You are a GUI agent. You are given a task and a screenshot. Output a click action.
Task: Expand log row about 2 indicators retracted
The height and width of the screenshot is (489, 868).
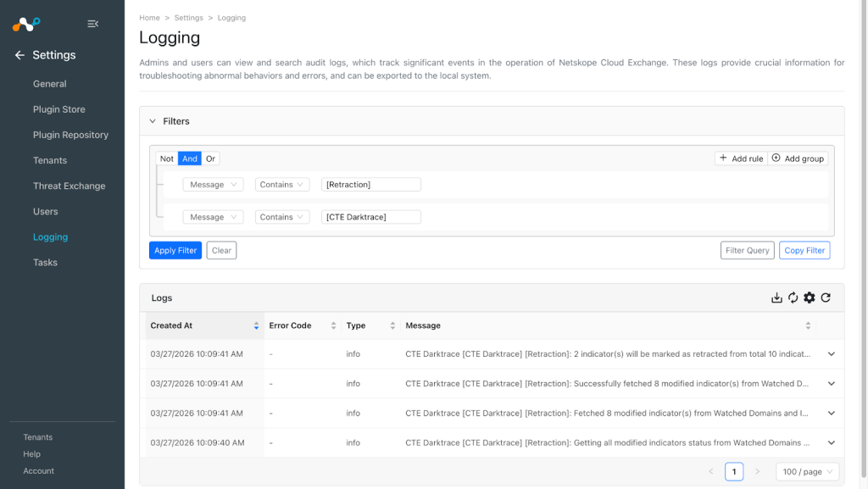click(x=832, y=354)
